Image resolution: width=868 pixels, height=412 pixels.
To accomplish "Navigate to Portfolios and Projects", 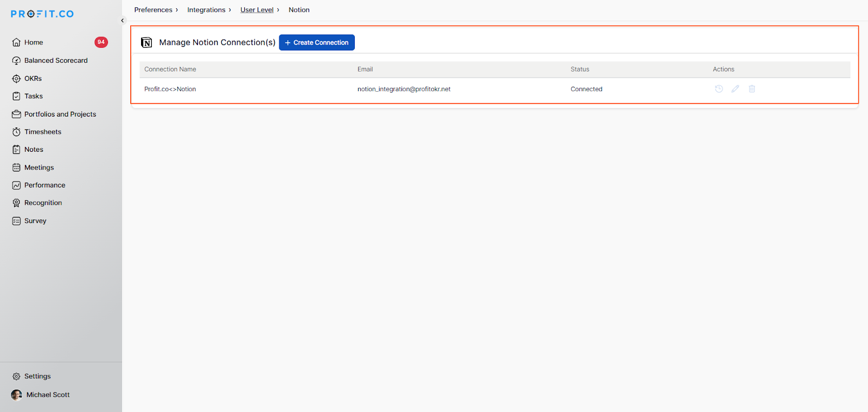I will [x=60, y=114].
